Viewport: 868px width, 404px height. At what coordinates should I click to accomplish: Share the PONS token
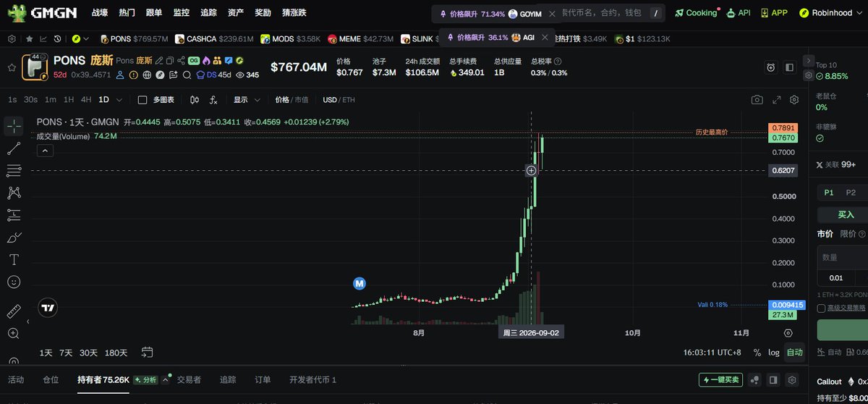pyautogui.click(x=180, y=60)
